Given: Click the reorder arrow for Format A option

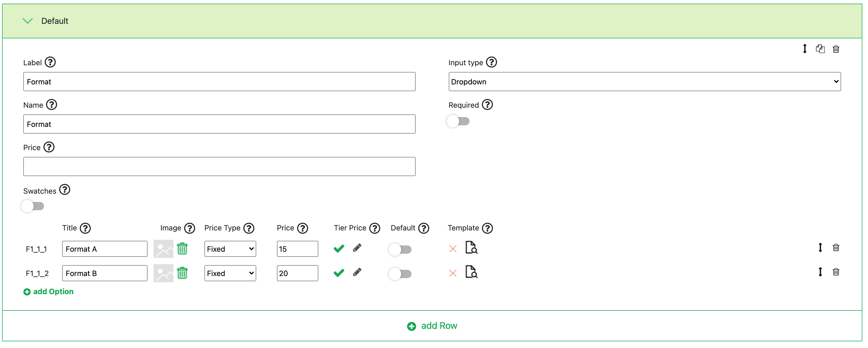Looking at the screenshot, I should pos(820,248).
